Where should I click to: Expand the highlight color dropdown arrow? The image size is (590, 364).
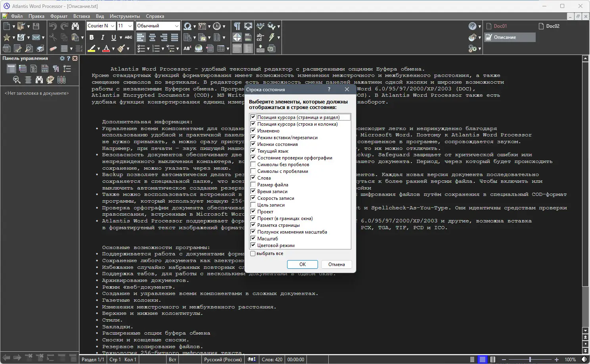click(98, 49)
